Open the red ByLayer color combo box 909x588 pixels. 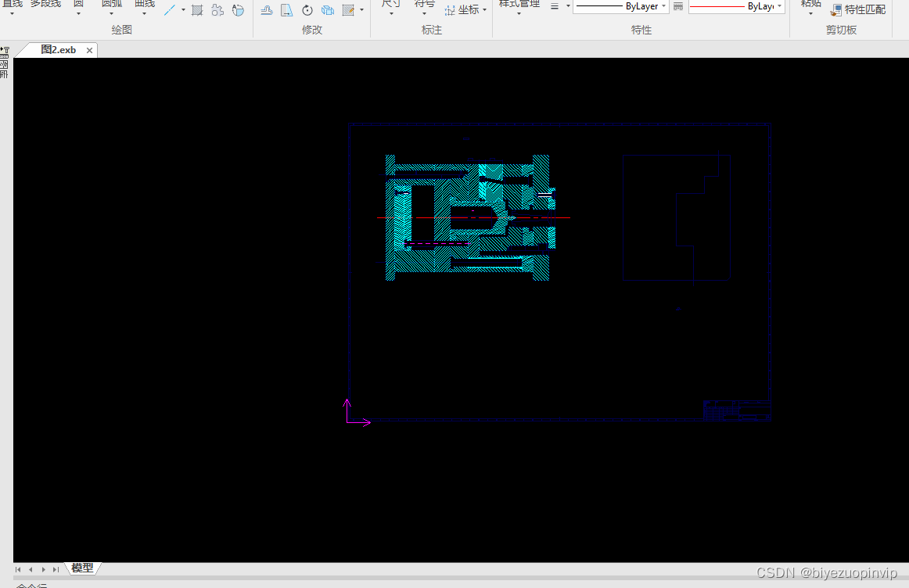(x=736, y=6)
